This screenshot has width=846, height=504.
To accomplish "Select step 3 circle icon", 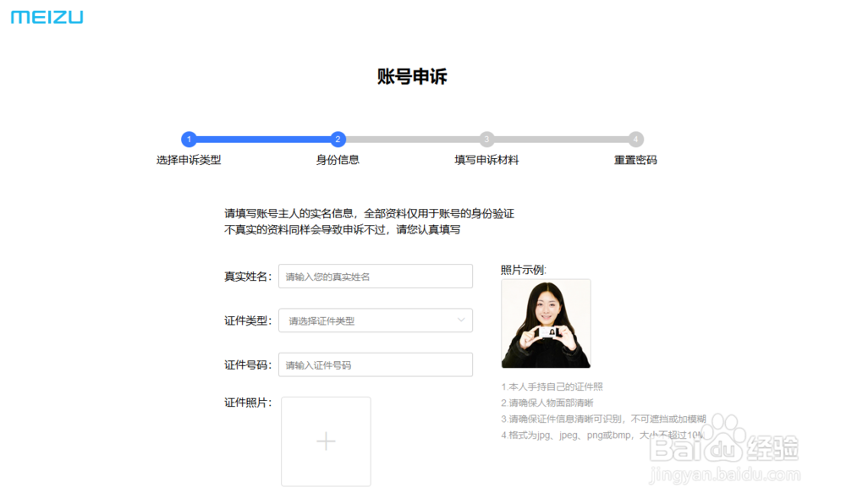I will point(486,140).
